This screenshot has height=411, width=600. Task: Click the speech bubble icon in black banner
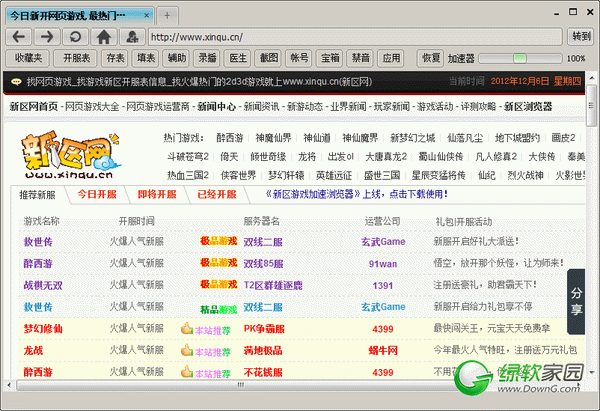[16, 82]
